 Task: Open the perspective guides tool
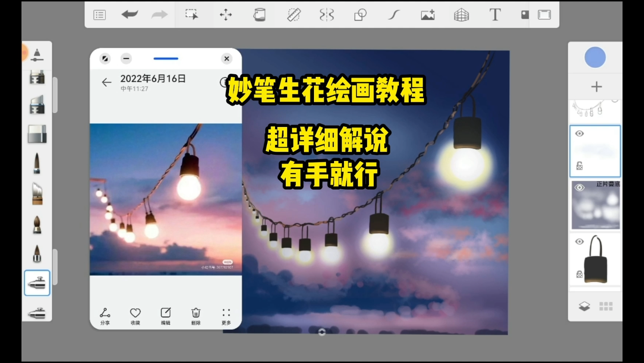pyautogui.click(x=461, y=14)
